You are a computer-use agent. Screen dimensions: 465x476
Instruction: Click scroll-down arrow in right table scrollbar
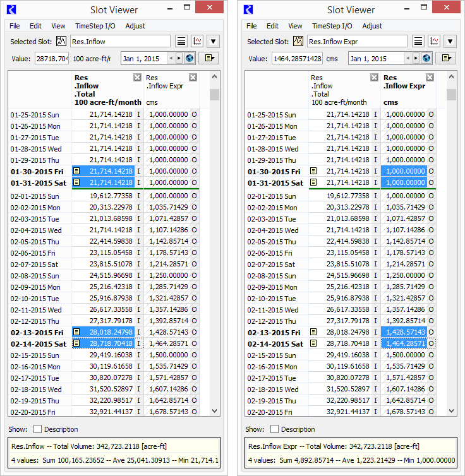click(451, 411)
